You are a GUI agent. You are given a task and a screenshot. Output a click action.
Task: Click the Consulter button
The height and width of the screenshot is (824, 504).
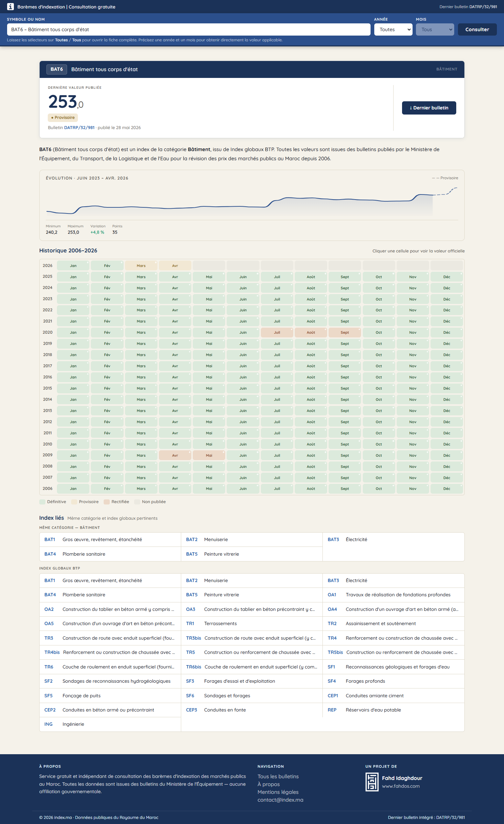coord(477,29)
